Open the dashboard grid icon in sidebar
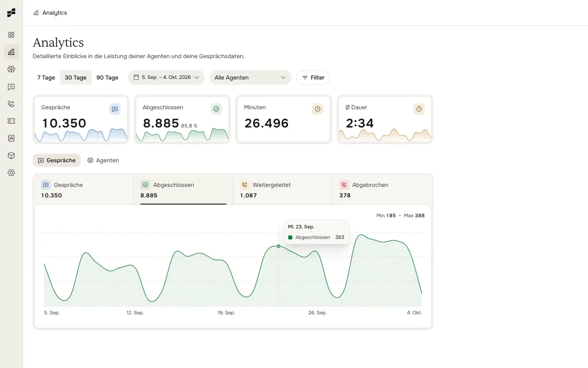The image size is (588, 368). pos(11,35)
